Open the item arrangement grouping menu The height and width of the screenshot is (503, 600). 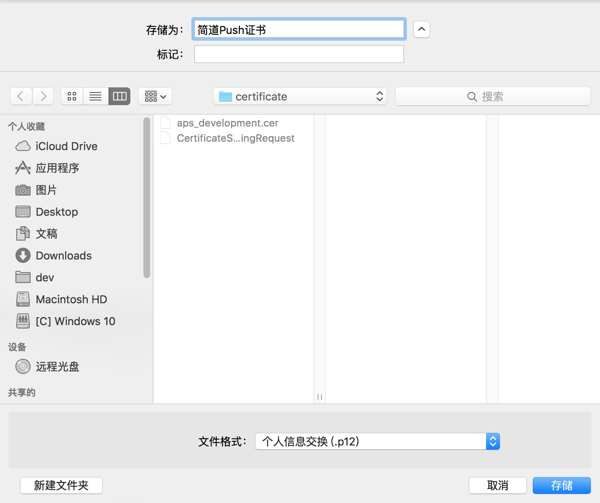[x=155, y=96]
